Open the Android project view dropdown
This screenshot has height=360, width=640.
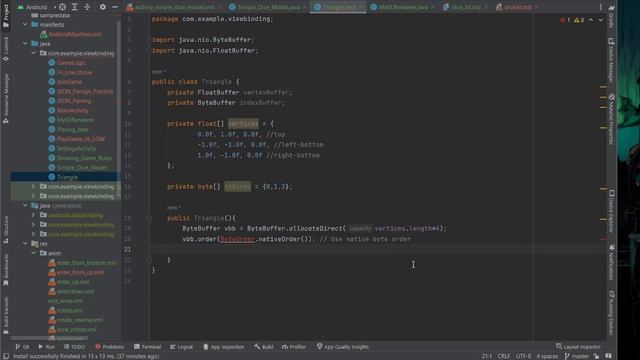coord(36,7)
